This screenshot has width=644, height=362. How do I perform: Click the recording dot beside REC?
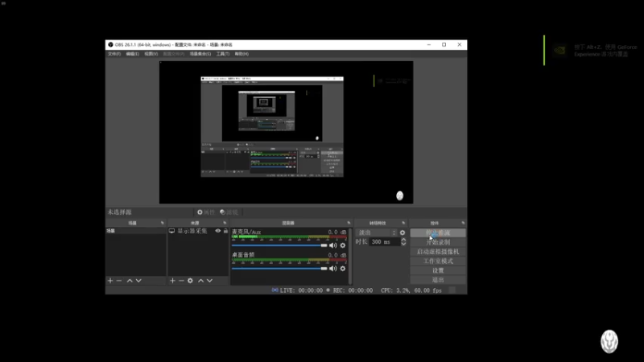[x=328, y=290]
